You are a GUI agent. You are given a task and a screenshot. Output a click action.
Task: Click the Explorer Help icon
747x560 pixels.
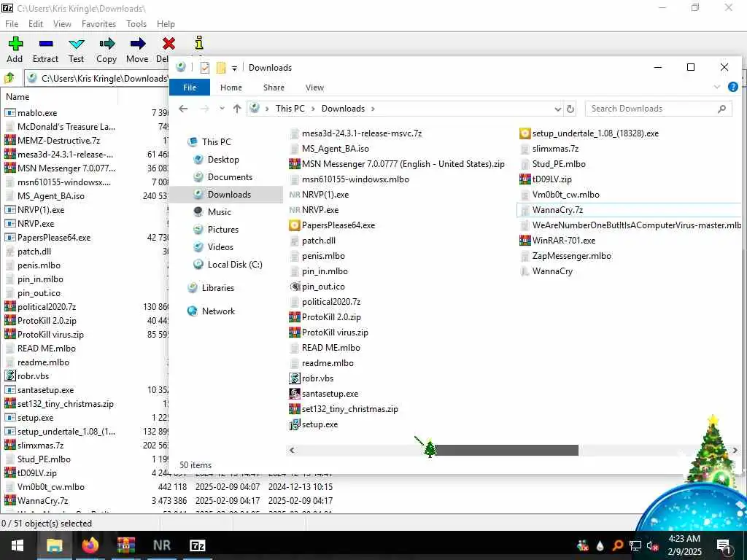point(733,87)
